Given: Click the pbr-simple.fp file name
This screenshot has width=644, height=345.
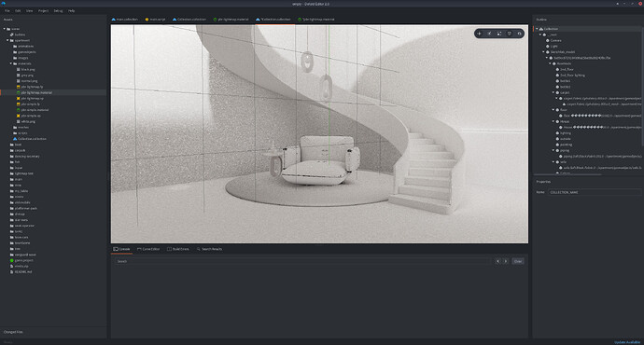Looking at the screenshot, I should pyautogui.click(x=31, y=104).
